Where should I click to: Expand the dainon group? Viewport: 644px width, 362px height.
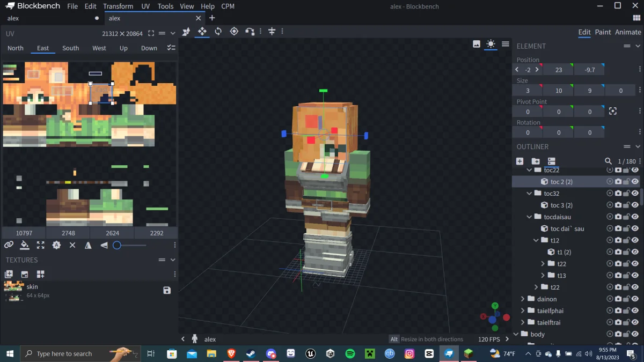(523, 299)
